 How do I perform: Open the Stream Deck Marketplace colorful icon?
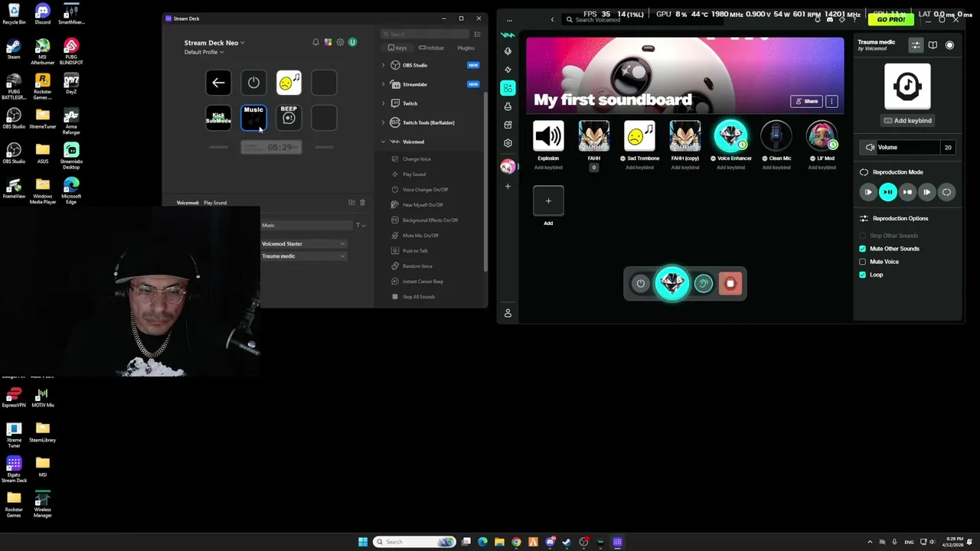[x=328, y=42]
